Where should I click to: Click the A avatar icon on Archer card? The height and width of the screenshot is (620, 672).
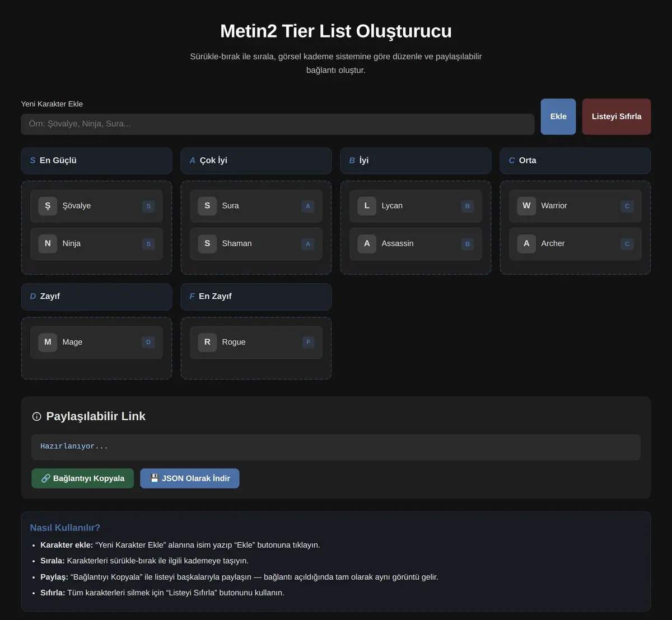coord(526,243)
